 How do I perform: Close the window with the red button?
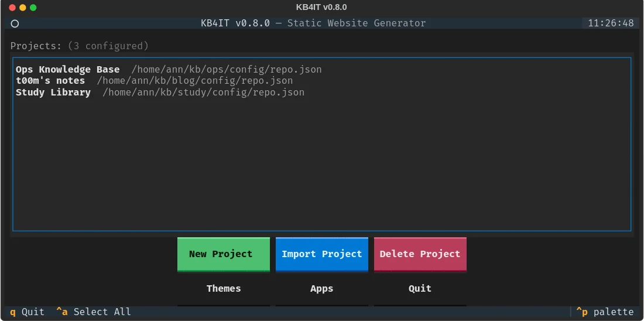tap(12, 8)
